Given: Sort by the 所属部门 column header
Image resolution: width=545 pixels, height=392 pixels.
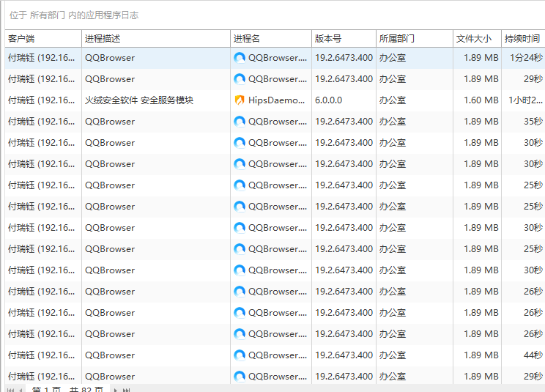Looking at the screenshot, I should tap(415, 39).
